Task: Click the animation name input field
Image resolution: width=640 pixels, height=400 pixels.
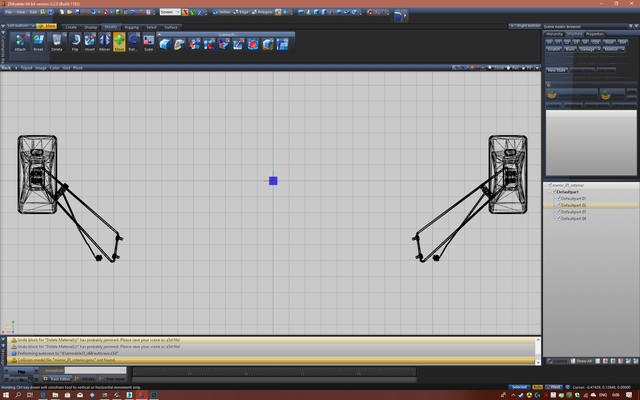Action: pos(96,370)
